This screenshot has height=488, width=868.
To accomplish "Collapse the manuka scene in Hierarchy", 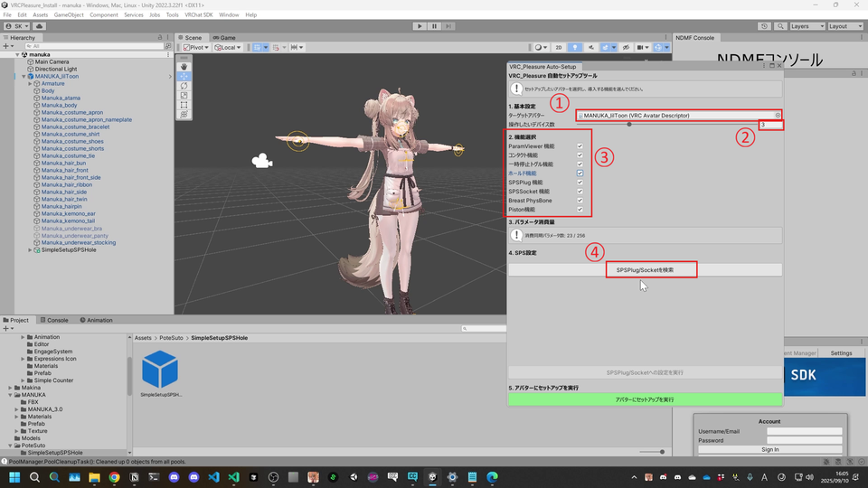I will click(17, 55).
